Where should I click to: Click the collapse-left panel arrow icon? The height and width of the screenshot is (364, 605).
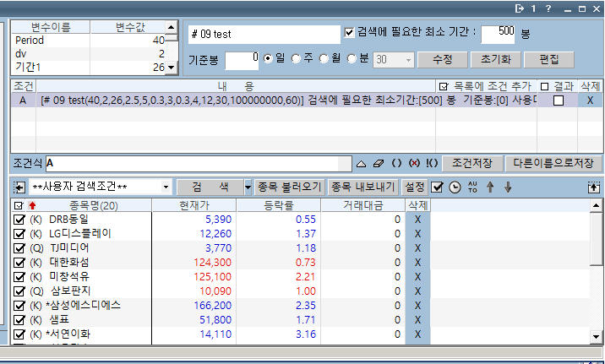19,187
